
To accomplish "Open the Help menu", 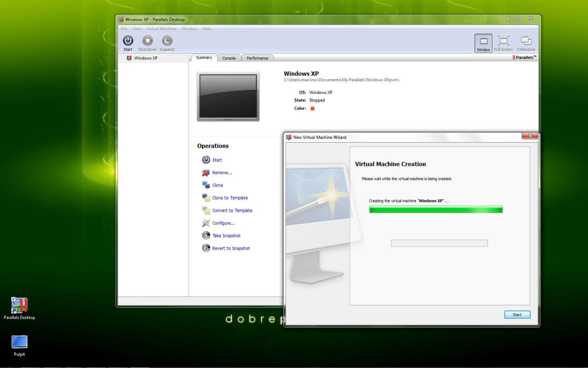I will (x=207, y=29).
